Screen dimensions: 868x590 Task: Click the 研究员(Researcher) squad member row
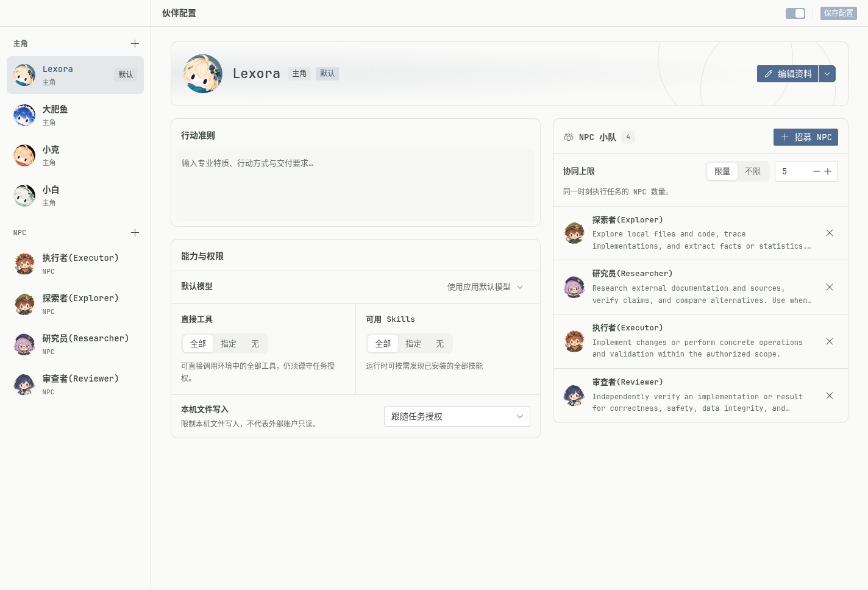click(700, 287)
